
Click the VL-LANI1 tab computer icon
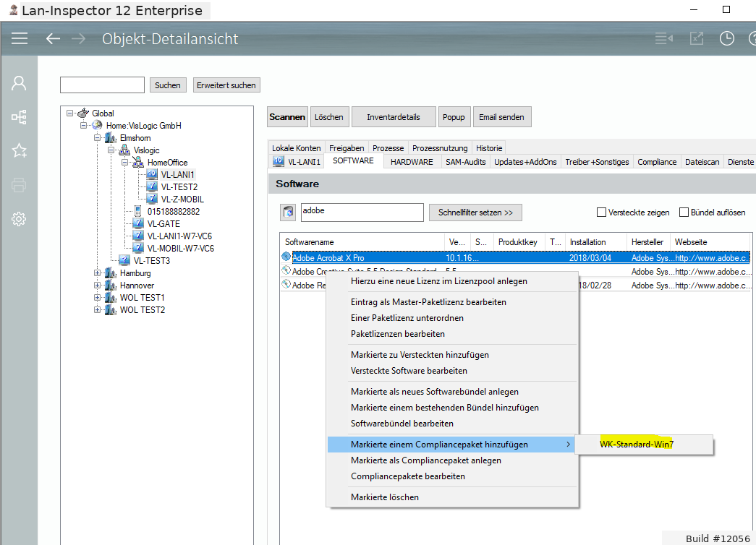[x=279, y=161]
